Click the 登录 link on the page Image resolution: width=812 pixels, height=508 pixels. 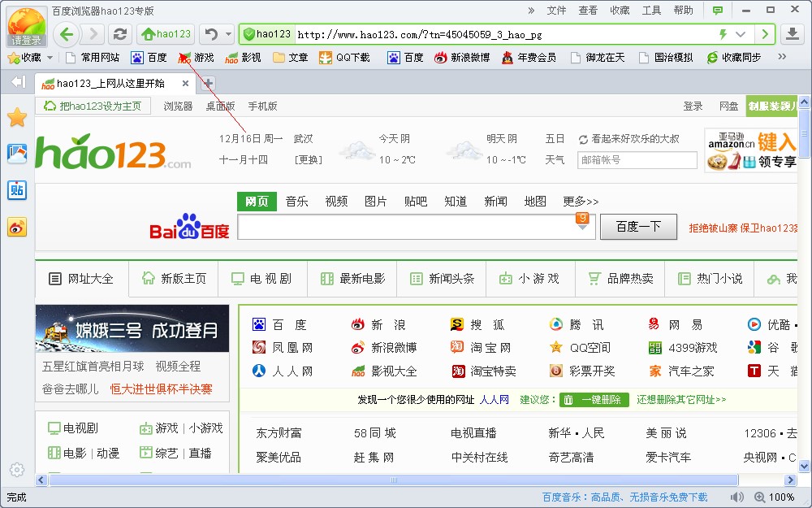tap(693, 106)
